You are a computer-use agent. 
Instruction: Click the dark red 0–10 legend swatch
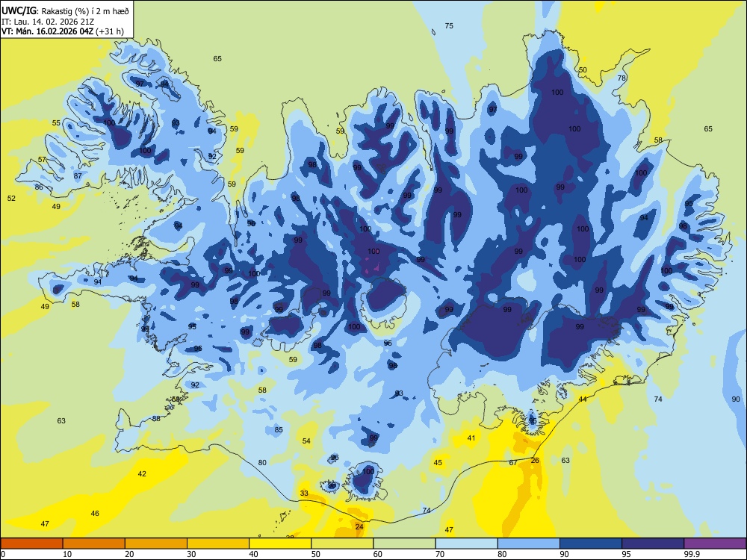(32, 544)
